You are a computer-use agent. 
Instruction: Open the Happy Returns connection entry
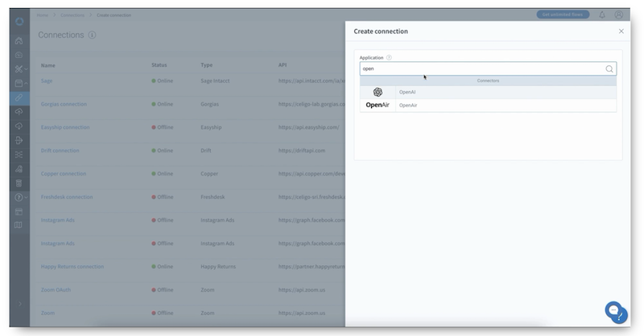(x=72, y=266)
